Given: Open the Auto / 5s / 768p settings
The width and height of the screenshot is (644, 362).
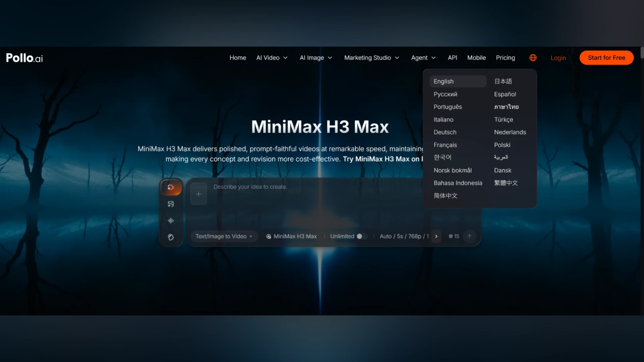Looking at the screenshot, I should (x=404, y=236).
